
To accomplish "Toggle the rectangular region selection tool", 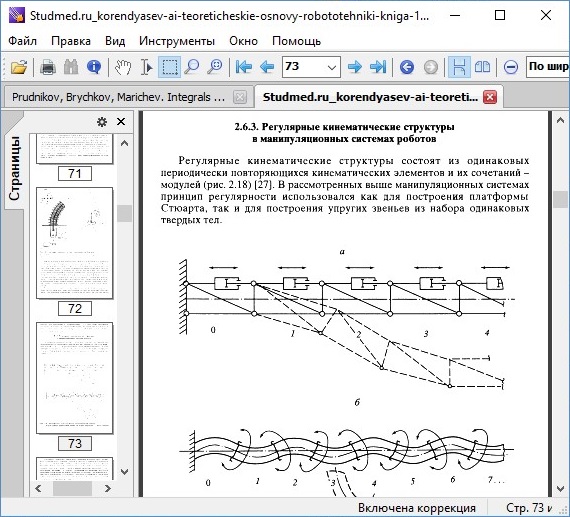I will [x=169, y=67].
